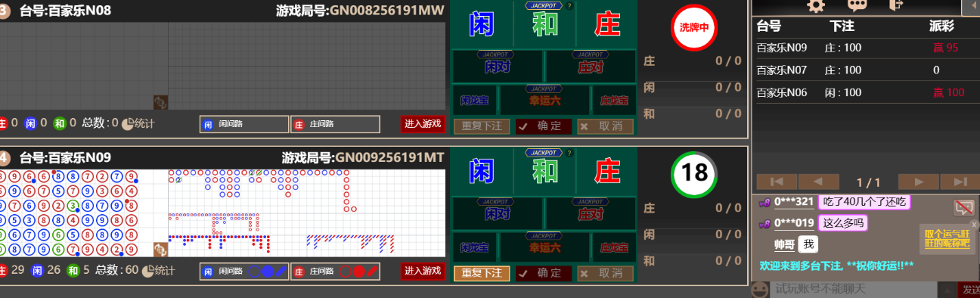Click the chat send button
980x298 pixels.
coord(969,290)
